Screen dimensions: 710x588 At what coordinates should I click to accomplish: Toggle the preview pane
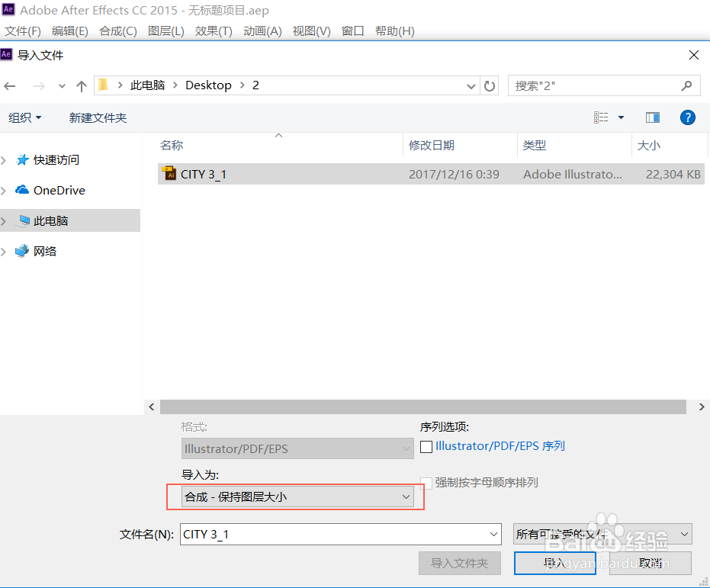click(x=653, y=117)
